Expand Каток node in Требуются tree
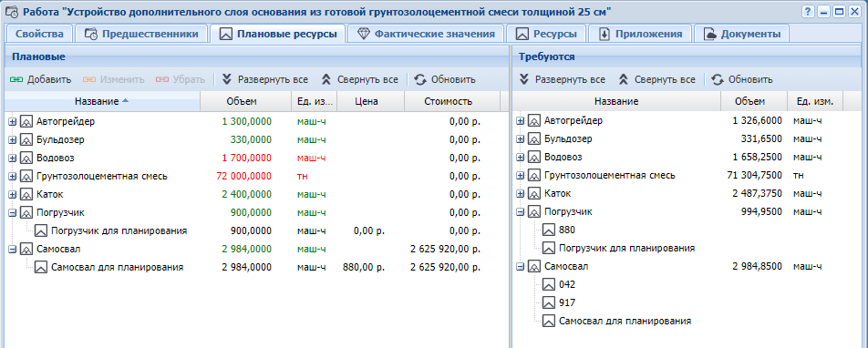The image size is (868, 348). [x=521, y=194]
